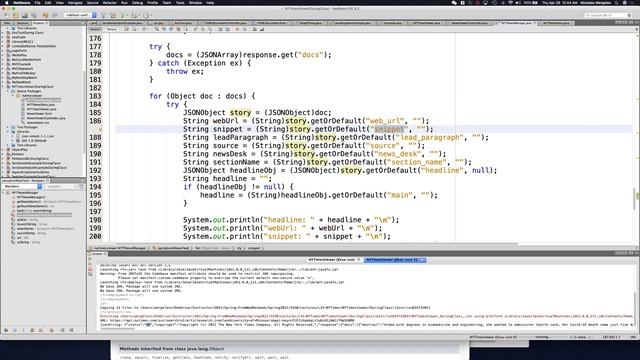The height and width of the screenshot is (360, 640).
Task: Open the default config dropdown
Action: tap(80, 15)
